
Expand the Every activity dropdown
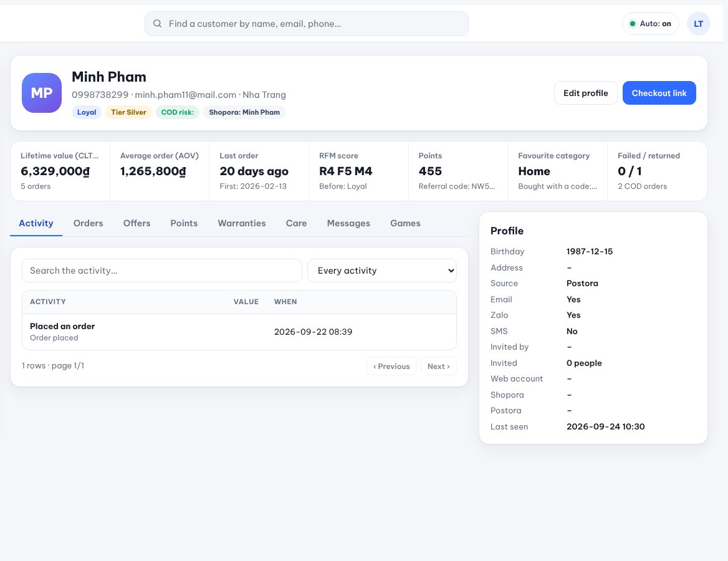[382, 271]
